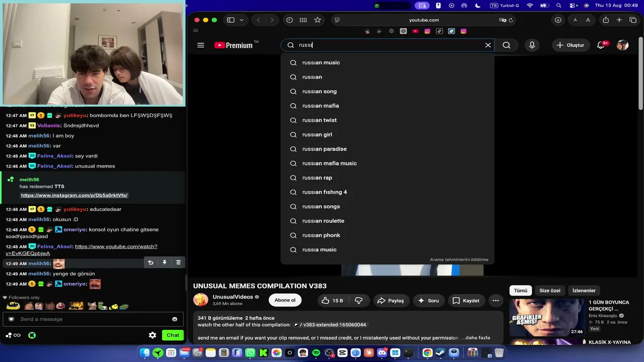The height and width of the screenshot is (362, 644).
Task: Choose the 'russian fishing 4' search suggestion
Action: pyautogui.click(x=387, y=192)
